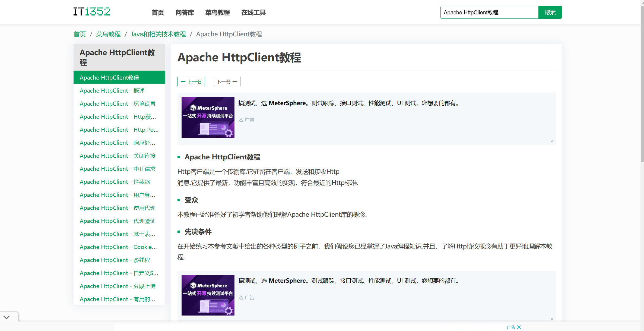Click the 先决条件 section heading
The height and width of the screenshot is (331, 644).
click(x=198, y=232)
